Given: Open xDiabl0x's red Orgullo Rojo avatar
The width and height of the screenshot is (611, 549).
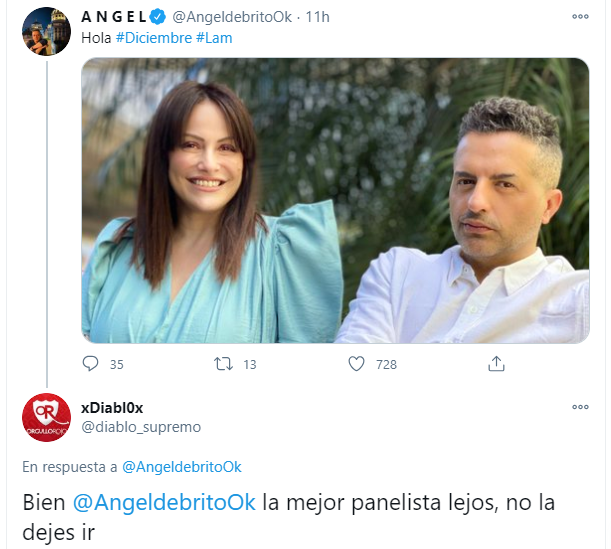Looking at the screenshot, I should click(x=46, y=417).
